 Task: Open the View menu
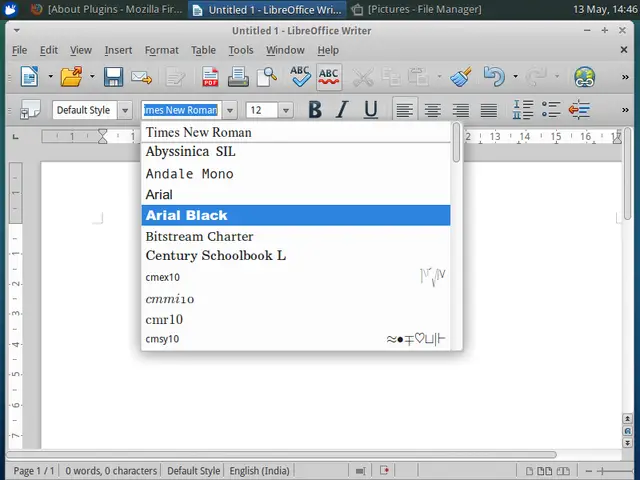coord(81,50)
